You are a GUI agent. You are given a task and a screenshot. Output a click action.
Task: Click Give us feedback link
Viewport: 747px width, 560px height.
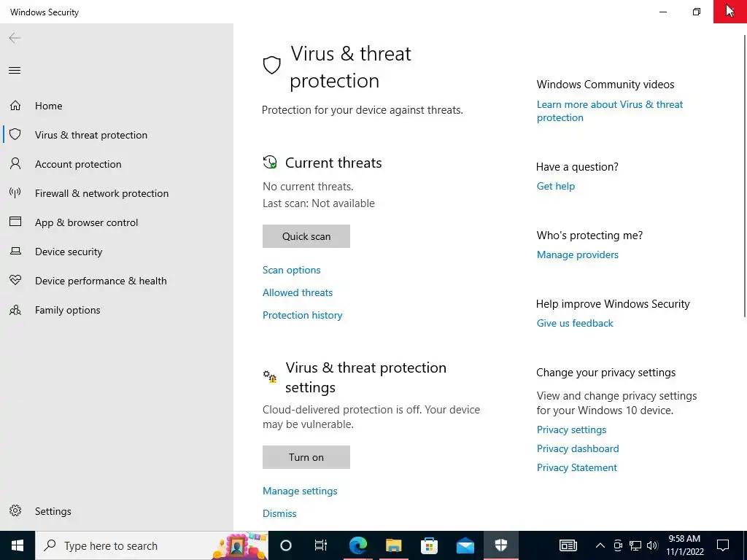pyautogui.click(x=575, y=323)
